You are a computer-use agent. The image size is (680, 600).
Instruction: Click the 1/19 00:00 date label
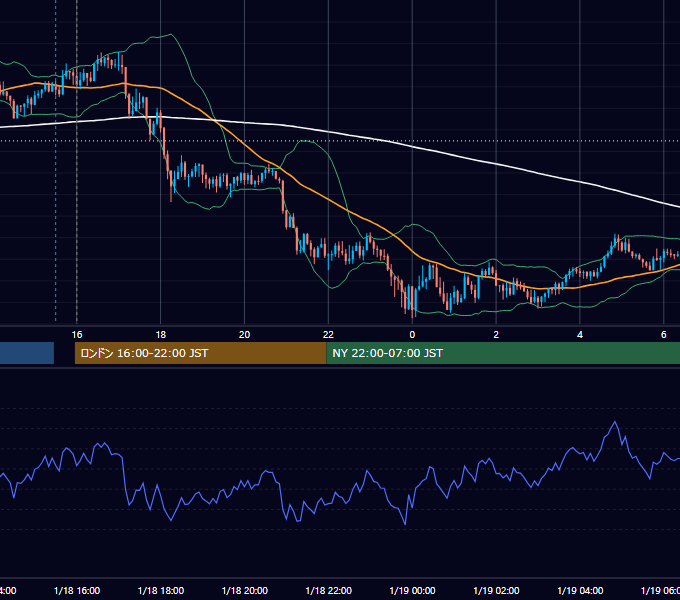[412, 590]
